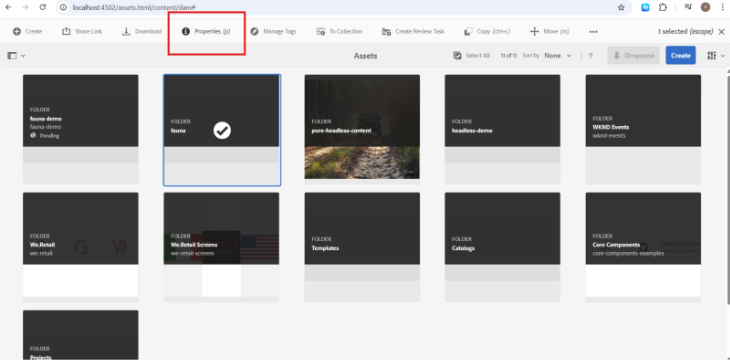Click the Create Review Task icon

coord(386,32)
